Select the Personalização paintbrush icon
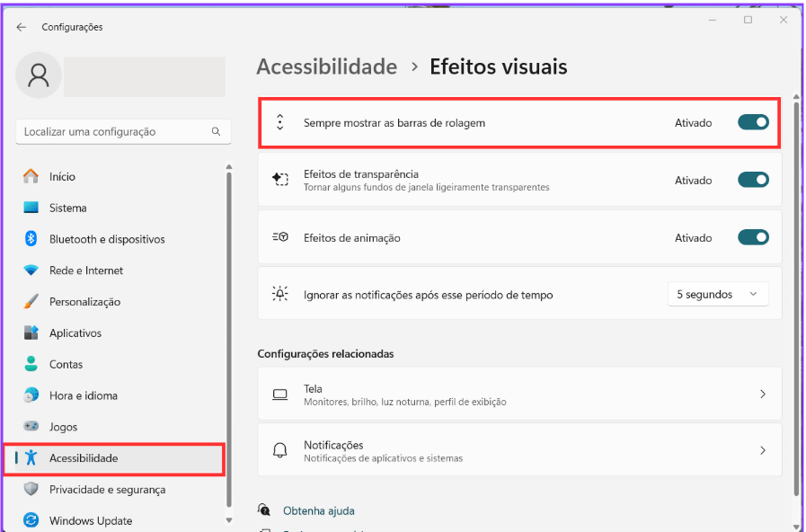The width and height of the screenshot is (806, 532). pos(31,302)
